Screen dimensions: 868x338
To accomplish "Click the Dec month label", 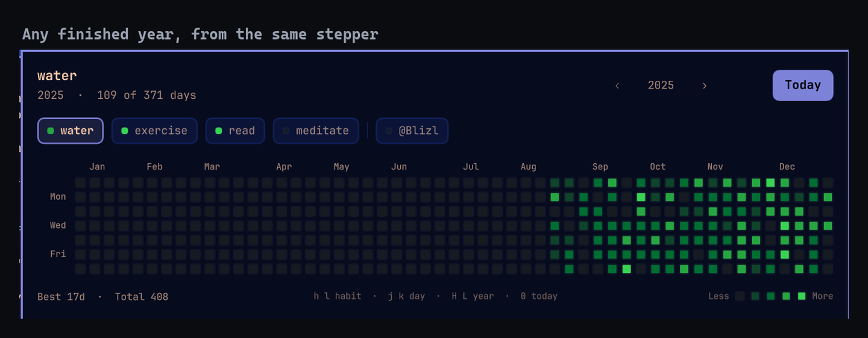I will (787, 167).
